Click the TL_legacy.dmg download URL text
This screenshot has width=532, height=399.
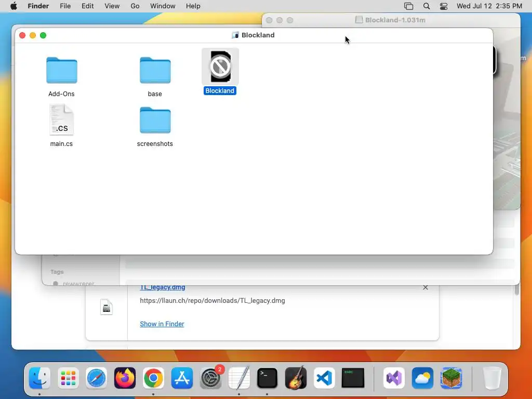tap(212, 301)
